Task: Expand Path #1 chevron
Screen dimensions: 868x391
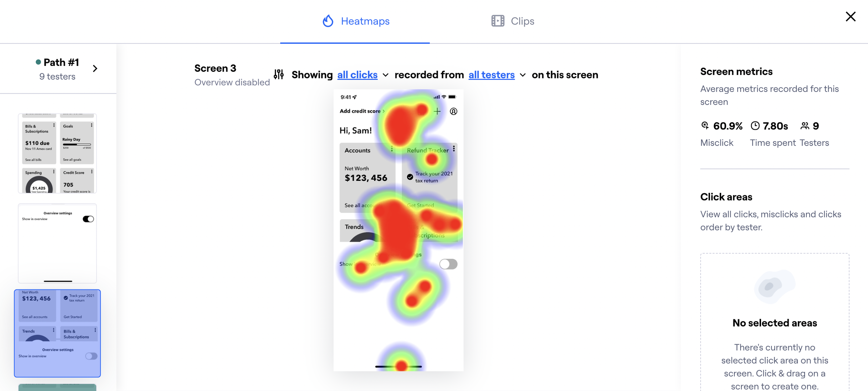Action: tap(95, 69)
